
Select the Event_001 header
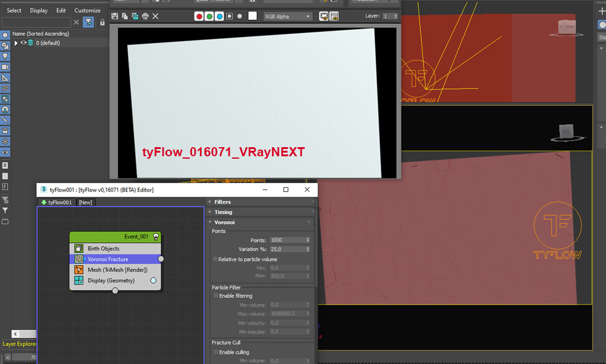[x=115, y=237]
